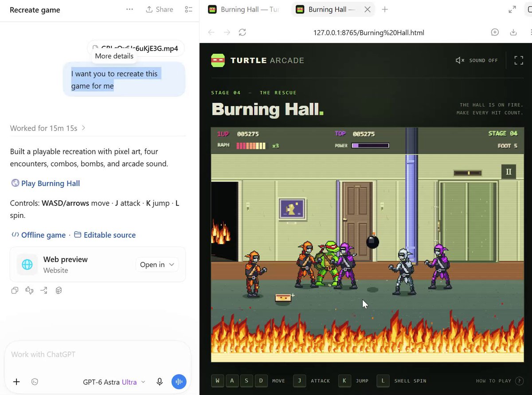Click the J attack key button

tap(299, 381)
